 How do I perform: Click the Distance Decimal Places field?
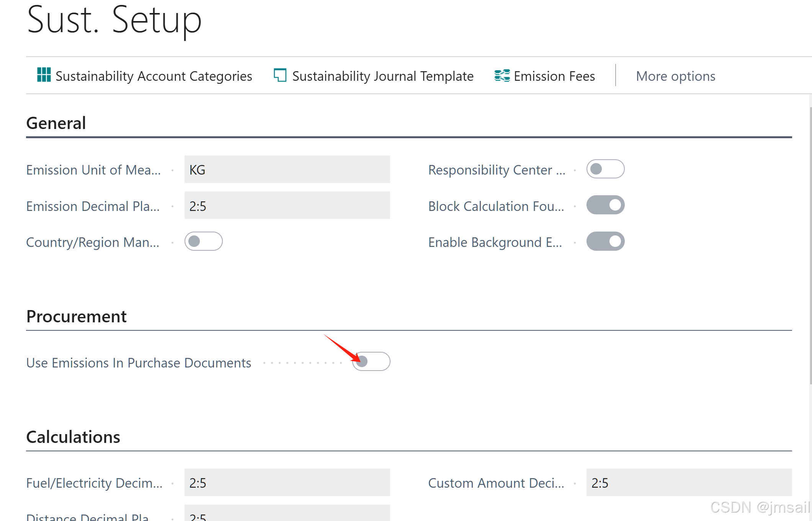tap(287, 513)
